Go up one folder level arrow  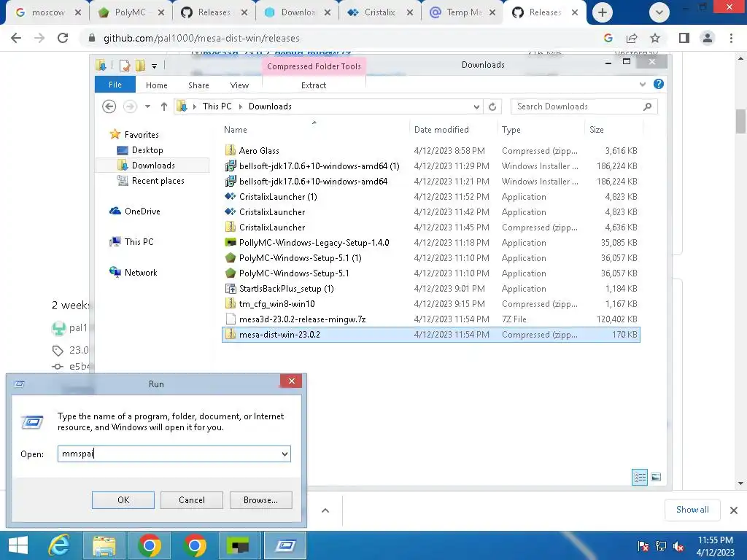[164, 106]
